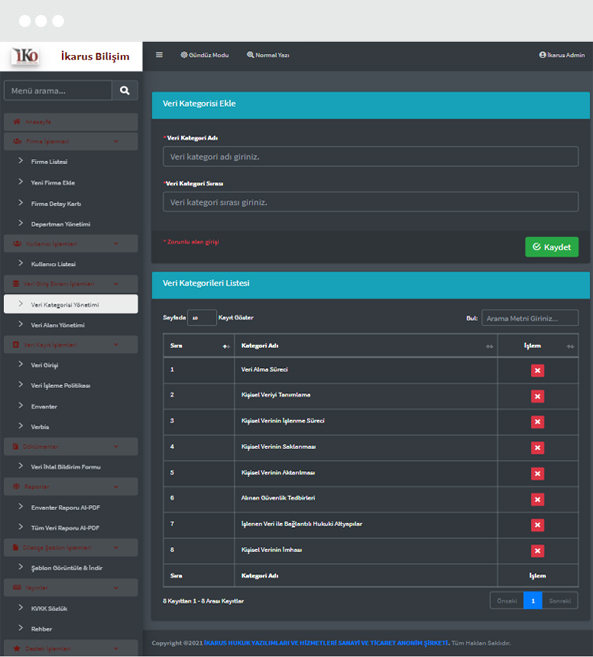Open the İkarus Admin user menu
The image size is (593, 657).
(x=562, y=55)
